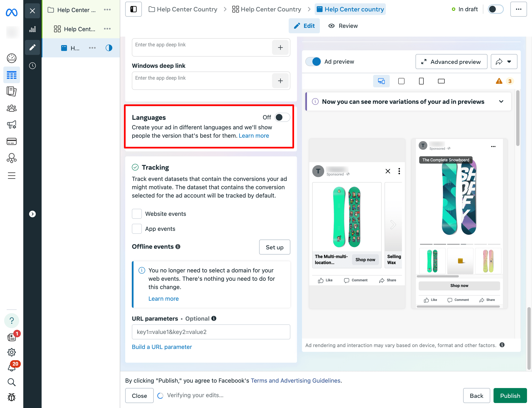
Task: Open the ads table grid icon
Action: [11, 75]
